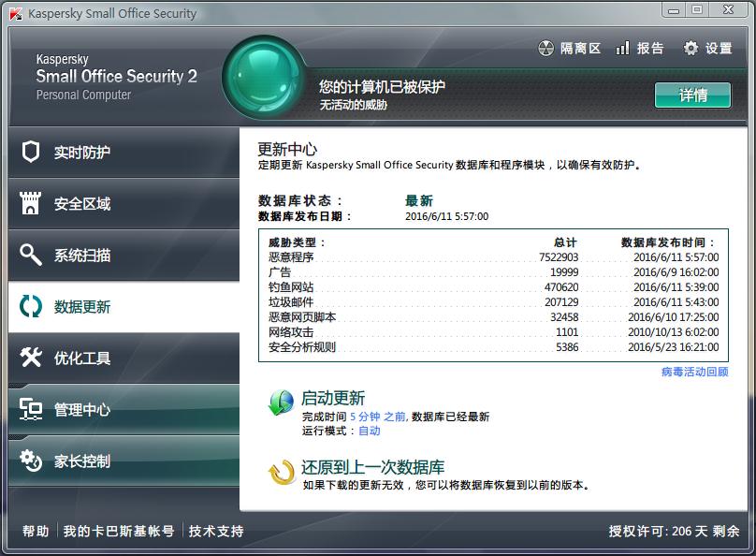756x556 pixels.
Task: Select the 数据更新 section
Action: coord(124,307)
